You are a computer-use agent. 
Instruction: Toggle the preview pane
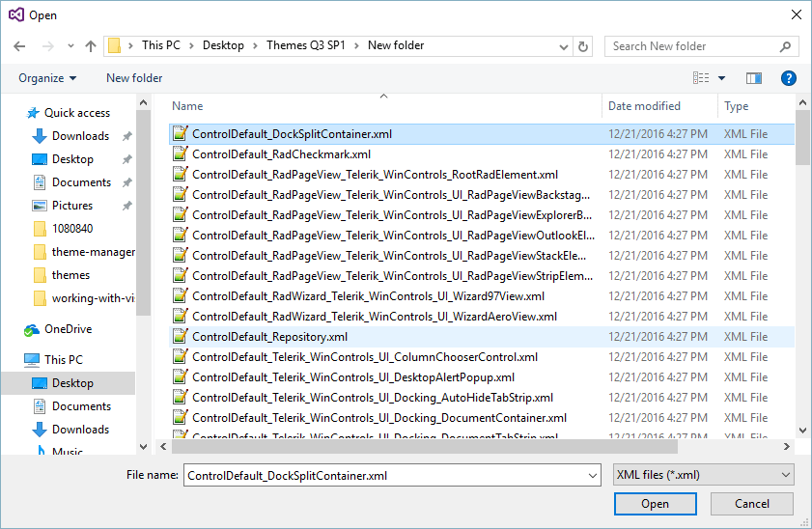(x=754, y=78)
